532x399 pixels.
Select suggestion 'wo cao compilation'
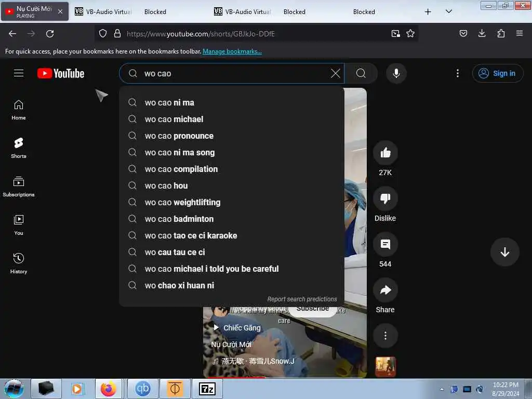pos(231,169)
